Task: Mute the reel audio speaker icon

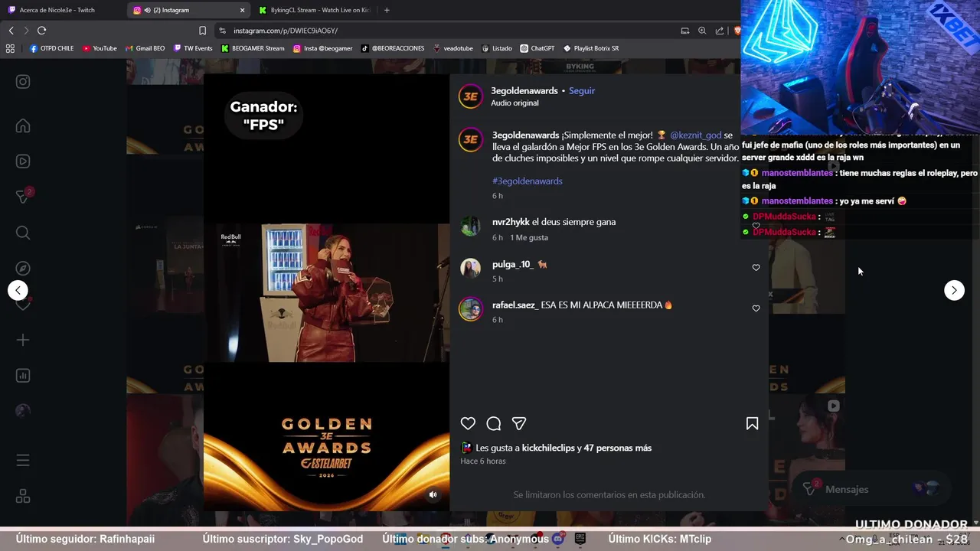Action: tap(433, 494)
